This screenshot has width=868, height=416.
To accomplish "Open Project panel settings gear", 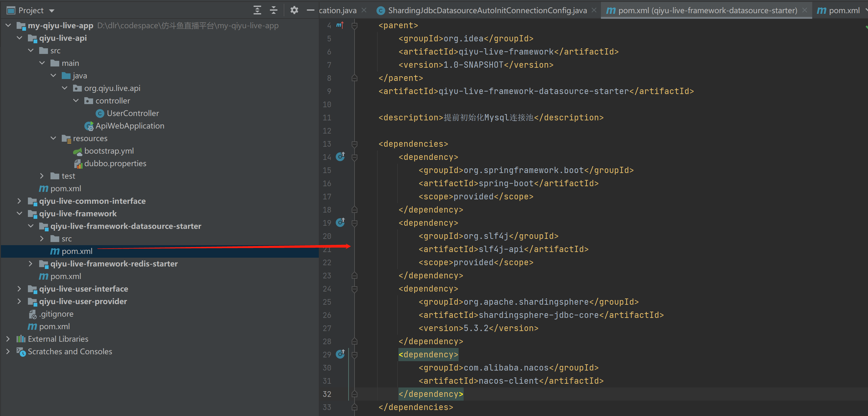I will point(294,10).
